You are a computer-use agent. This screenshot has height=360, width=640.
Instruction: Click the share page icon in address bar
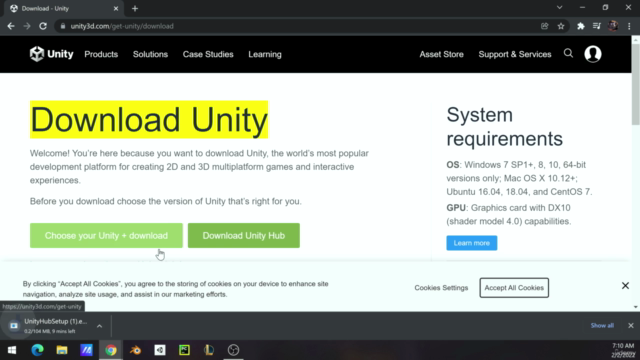click(544, 26)
